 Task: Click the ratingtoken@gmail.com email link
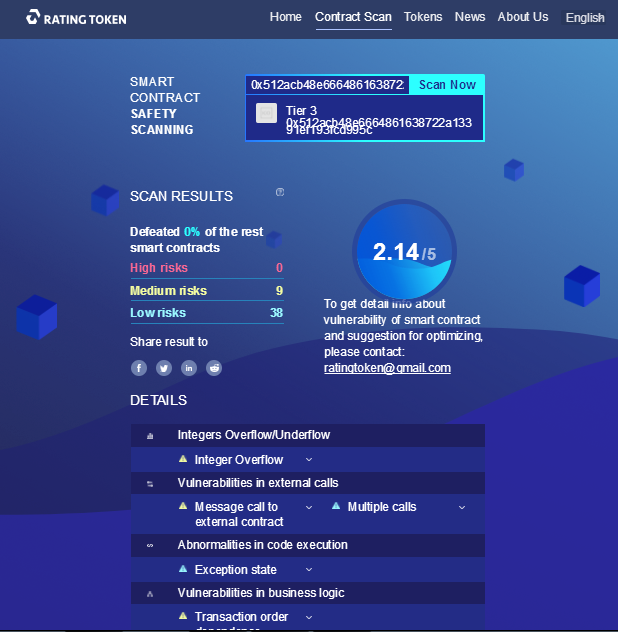click(x=387, y=368)
